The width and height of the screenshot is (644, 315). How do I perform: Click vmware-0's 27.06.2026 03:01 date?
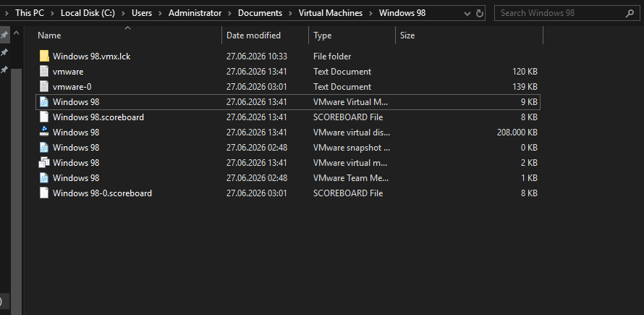click(257, 87)
